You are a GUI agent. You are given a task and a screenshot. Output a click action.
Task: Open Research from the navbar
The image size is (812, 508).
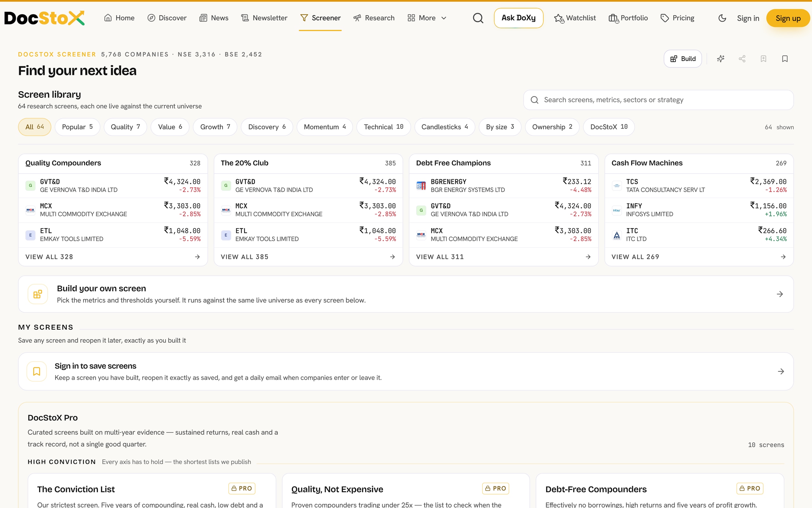coord(374,18)
